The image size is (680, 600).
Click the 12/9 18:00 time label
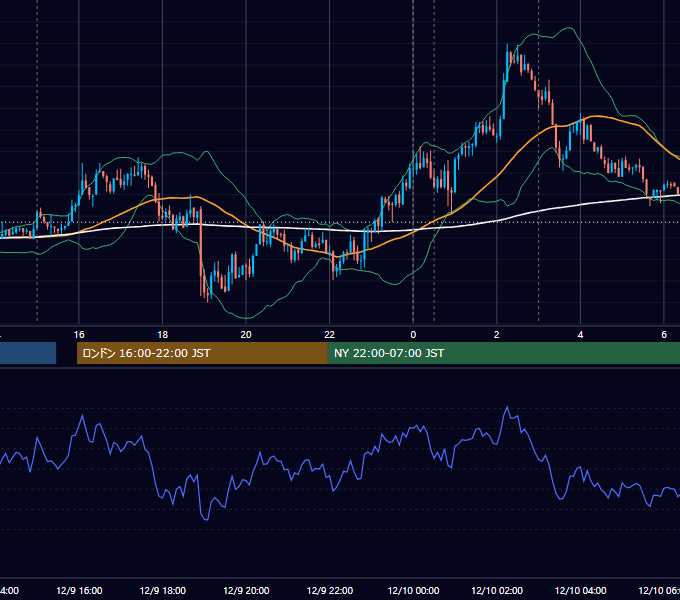click(163, 590)
